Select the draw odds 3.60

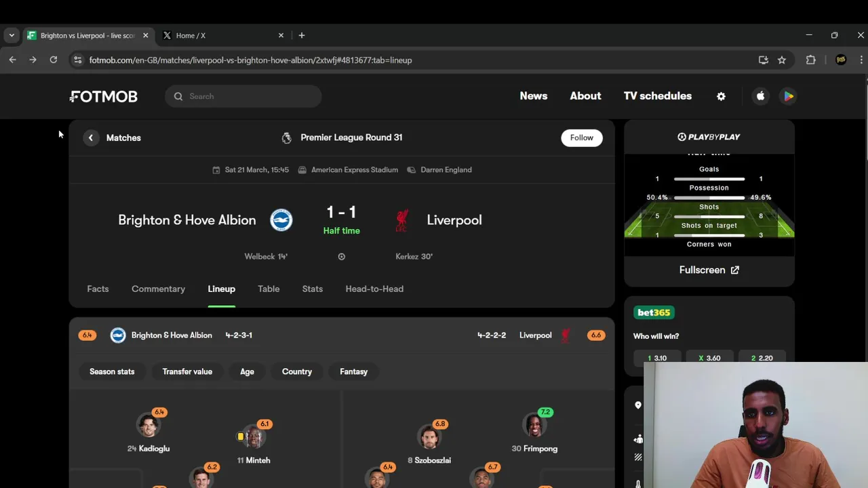709,358
